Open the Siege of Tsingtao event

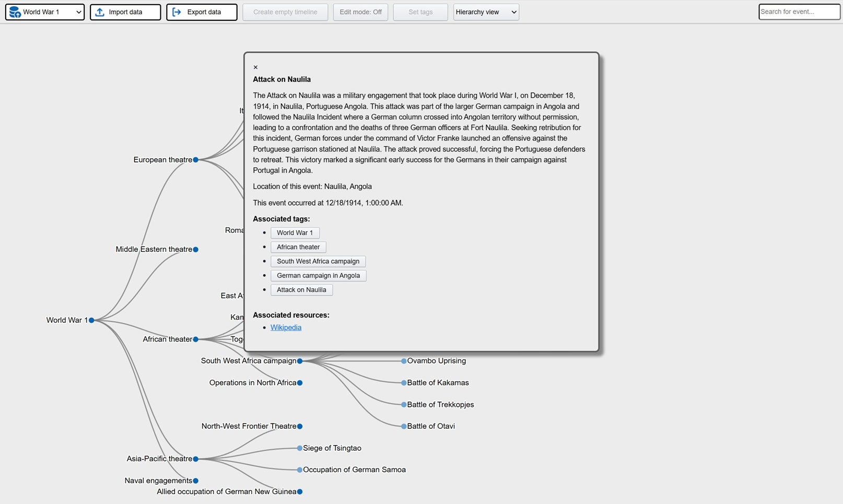[x=300, y=448]
